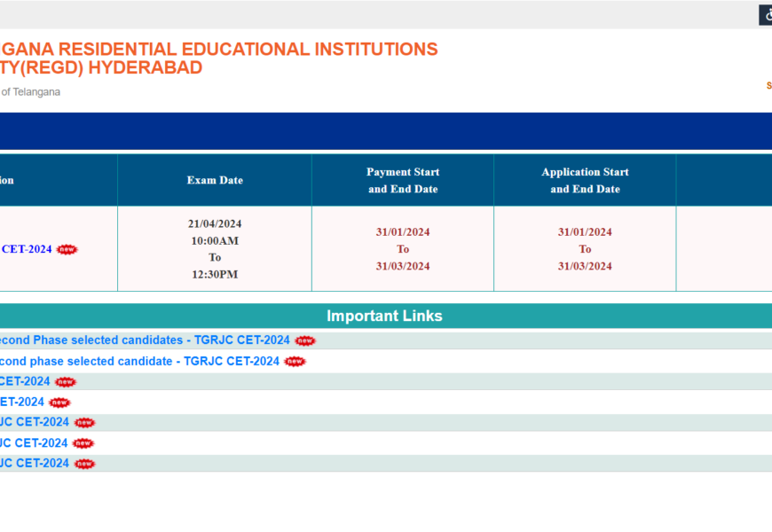772x532 pixels.
Task: Click new badge in last Important Links row
Action: pos(83,464)
